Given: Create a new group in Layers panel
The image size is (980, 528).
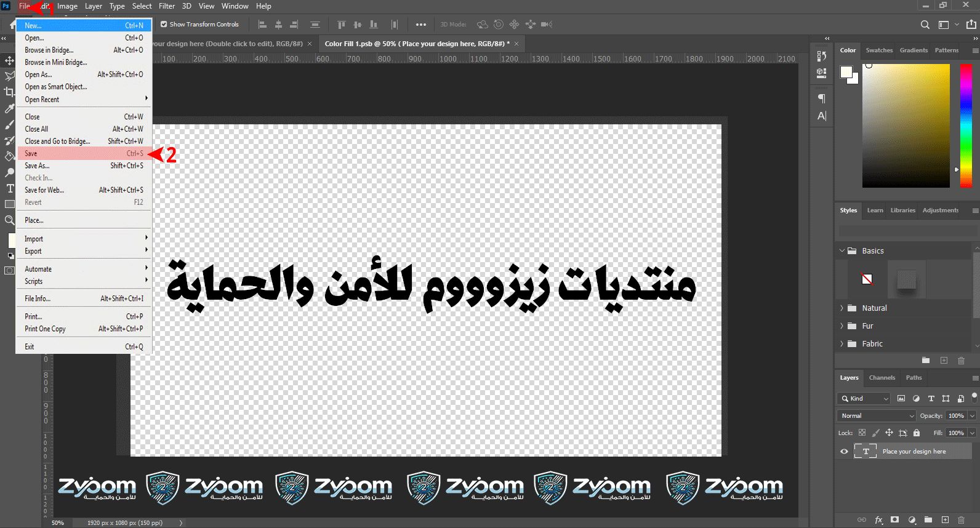Looking at the screenshot, I should point(928,520).
